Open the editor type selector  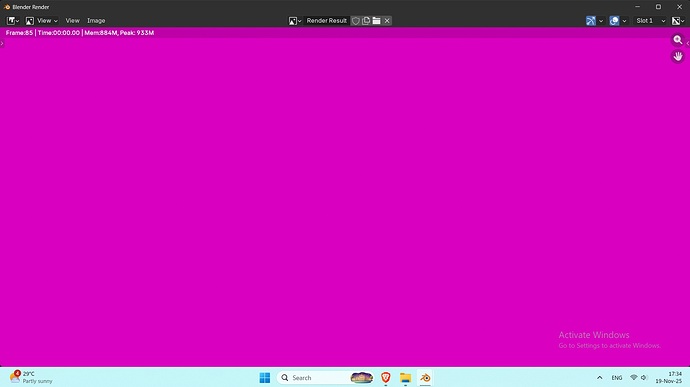point(12,21)
